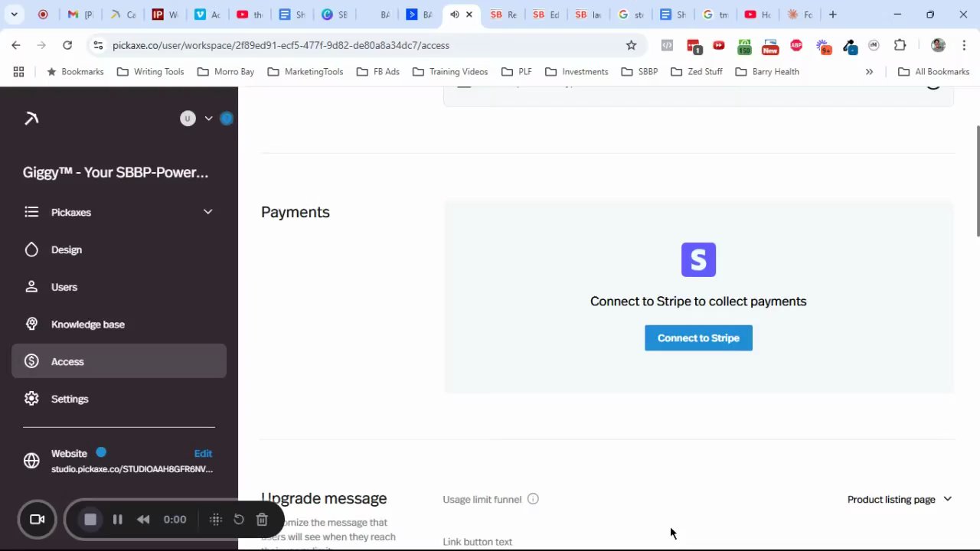980x551 pixels.
Task: Open the Settings section
Action: pyautogui.click(x=70, y=399)
